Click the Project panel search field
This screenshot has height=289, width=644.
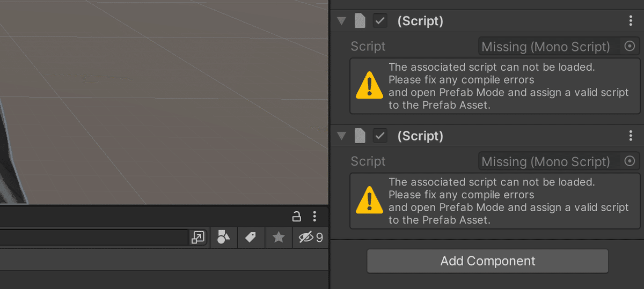tap(91, 237)
